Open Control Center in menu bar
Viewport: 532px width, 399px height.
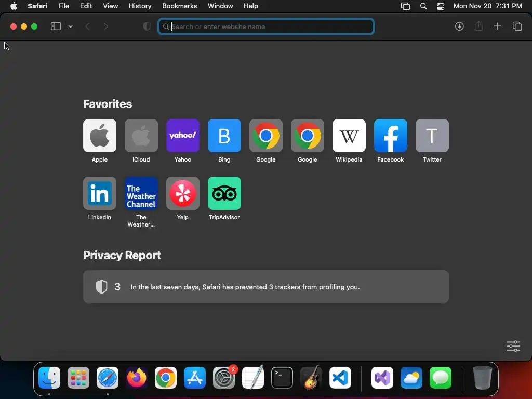tap(441, 6)
